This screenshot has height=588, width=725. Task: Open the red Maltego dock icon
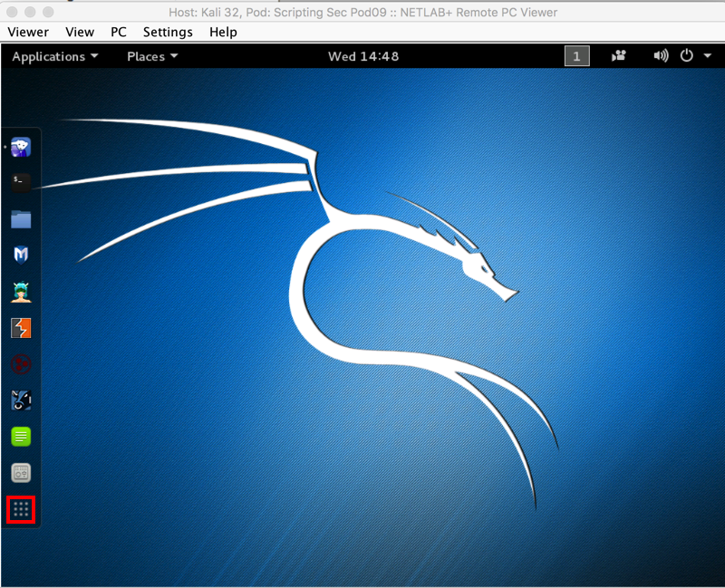tap(21, 364)
